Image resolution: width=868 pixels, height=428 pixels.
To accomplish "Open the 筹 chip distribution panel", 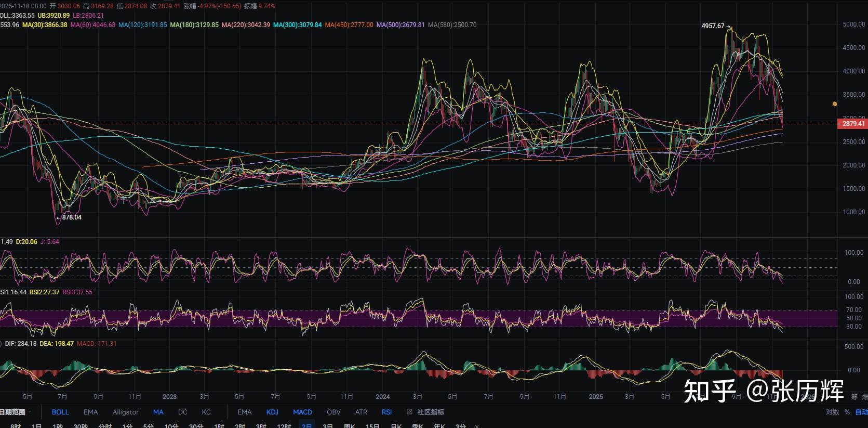I will pos(854,397).
